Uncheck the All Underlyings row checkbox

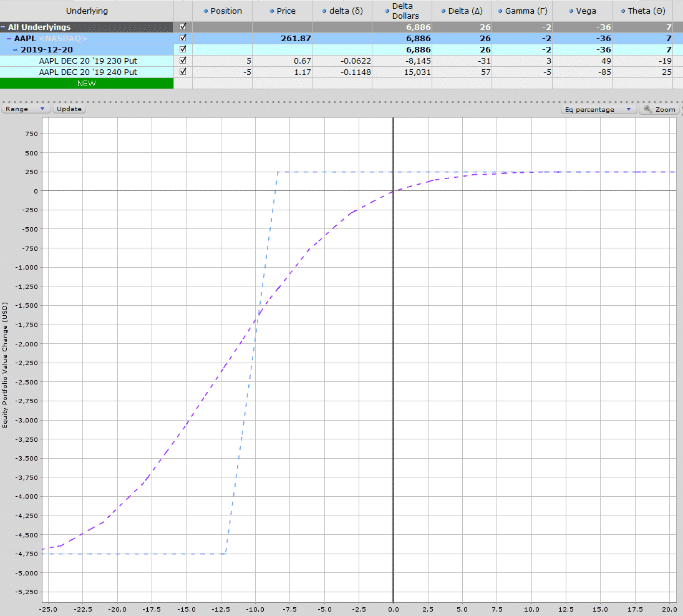pyautogui.click(x=183, y=27)
